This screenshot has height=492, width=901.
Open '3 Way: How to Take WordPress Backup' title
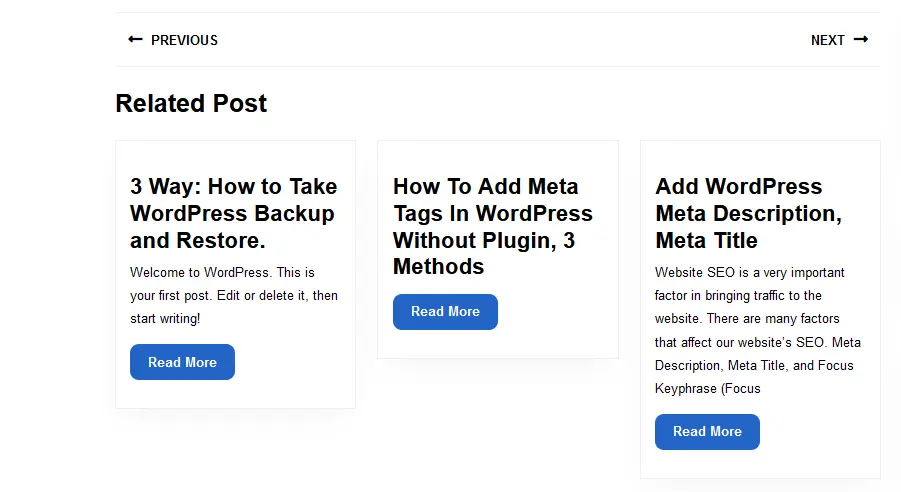click(234, 213)
